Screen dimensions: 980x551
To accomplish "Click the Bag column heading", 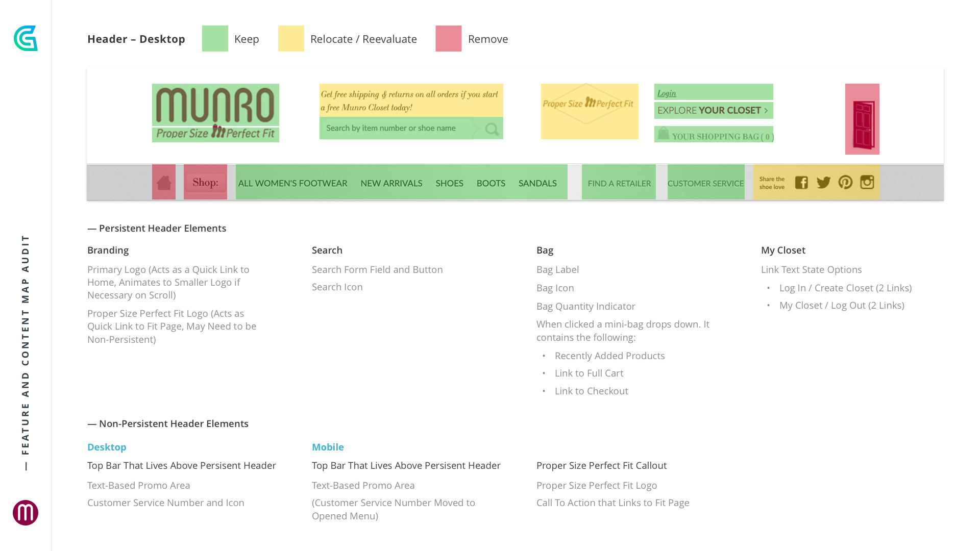I will tap(545, 250).
